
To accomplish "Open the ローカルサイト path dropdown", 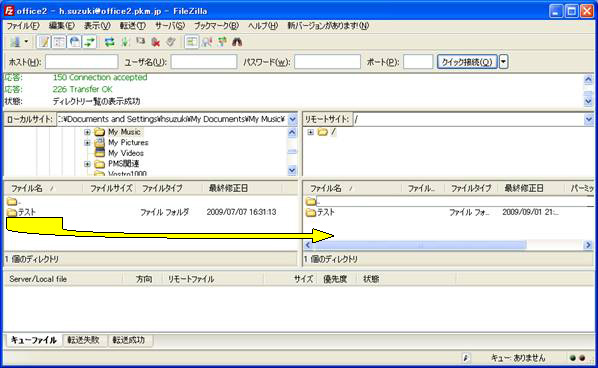I will click(292, 119).
